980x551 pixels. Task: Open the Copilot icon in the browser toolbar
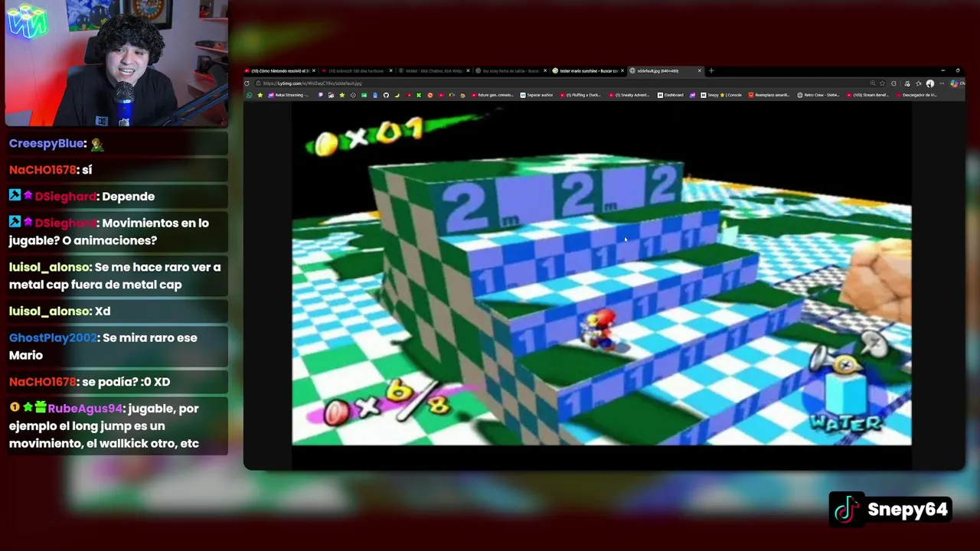tap(954, 83)
